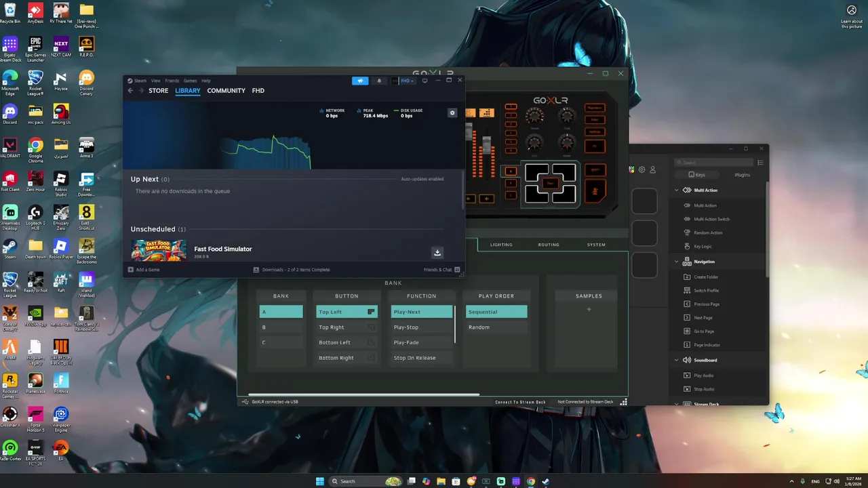868x488 pixels.
Task: Open Steam from the taskbar
Action: click(546, 481)
